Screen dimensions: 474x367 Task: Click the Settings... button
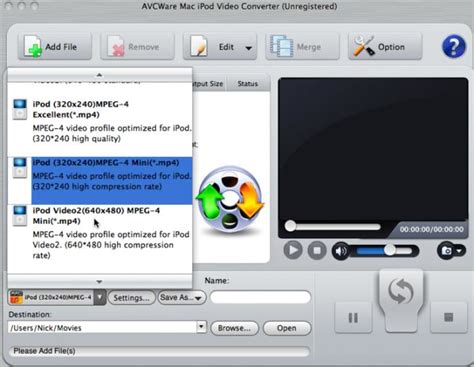point(132,298)
